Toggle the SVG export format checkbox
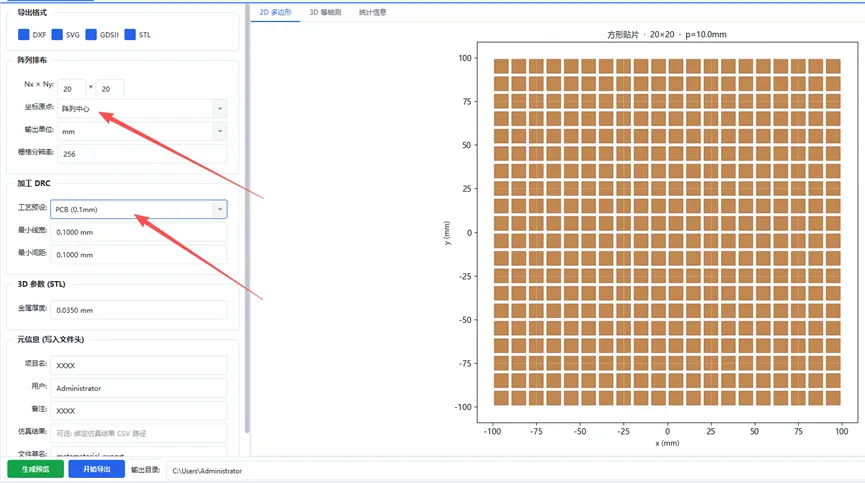The height and width of the screenshot is (483, 865). point(57,35)
